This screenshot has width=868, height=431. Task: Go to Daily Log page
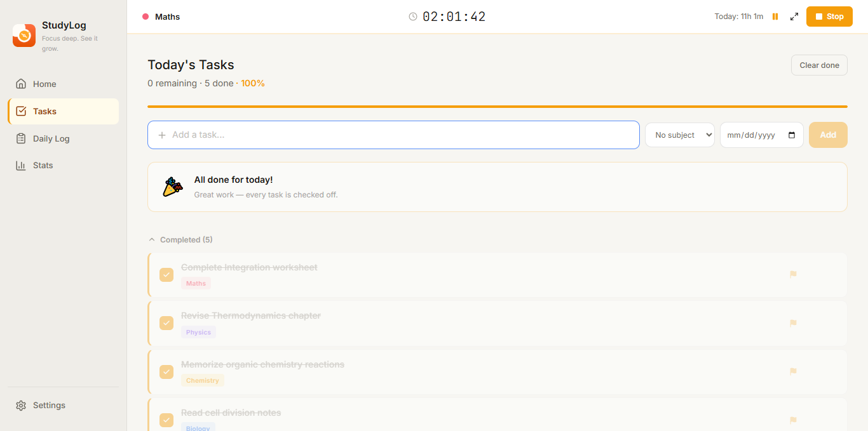(x=63, y=138)
